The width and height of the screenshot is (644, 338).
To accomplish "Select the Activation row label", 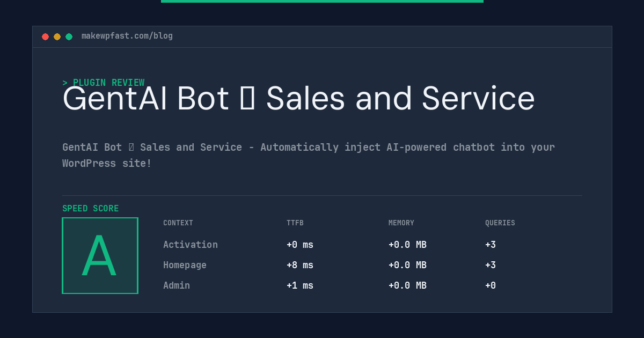I will (x=191, y=245).
